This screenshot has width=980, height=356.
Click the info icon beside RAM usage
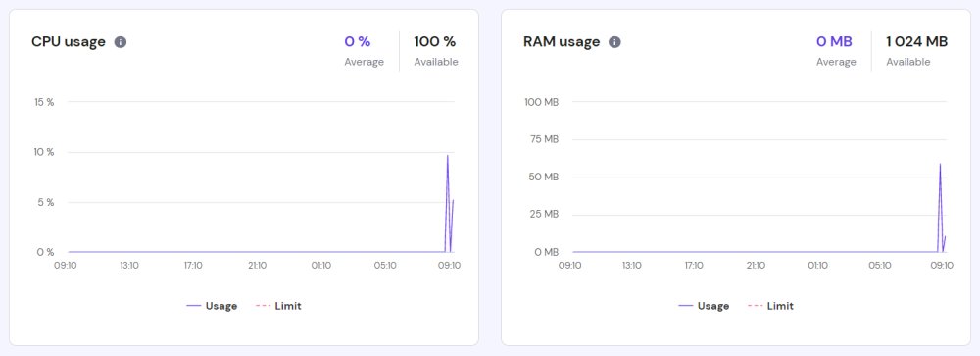point(615,42)
